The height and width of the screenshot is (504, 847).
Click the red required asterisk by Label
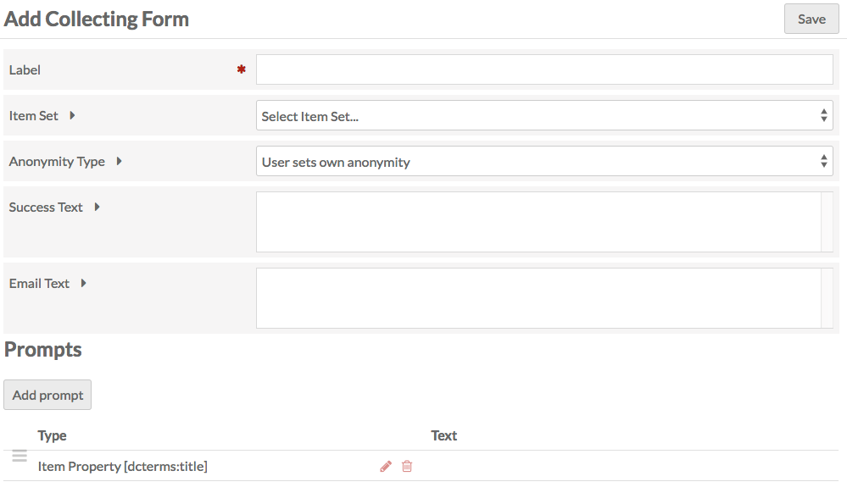click(242, 69)
